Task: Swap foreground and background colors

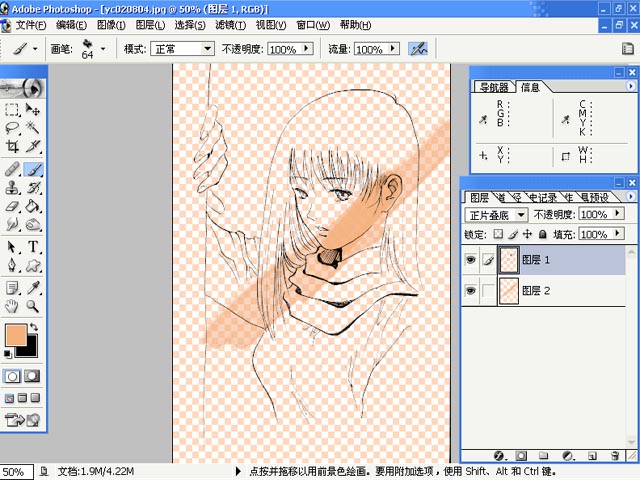Action: [34, 327]
